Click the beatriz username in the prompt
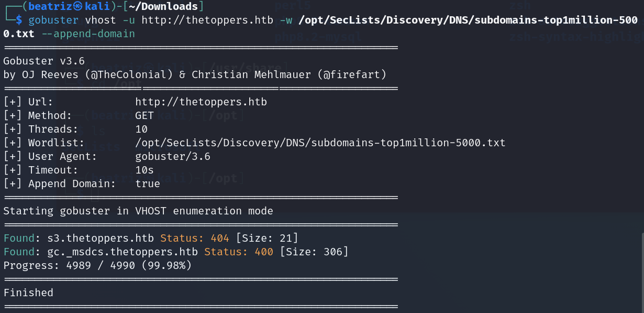The width and height of the screenshot is (644, 313). click(50, 7)
